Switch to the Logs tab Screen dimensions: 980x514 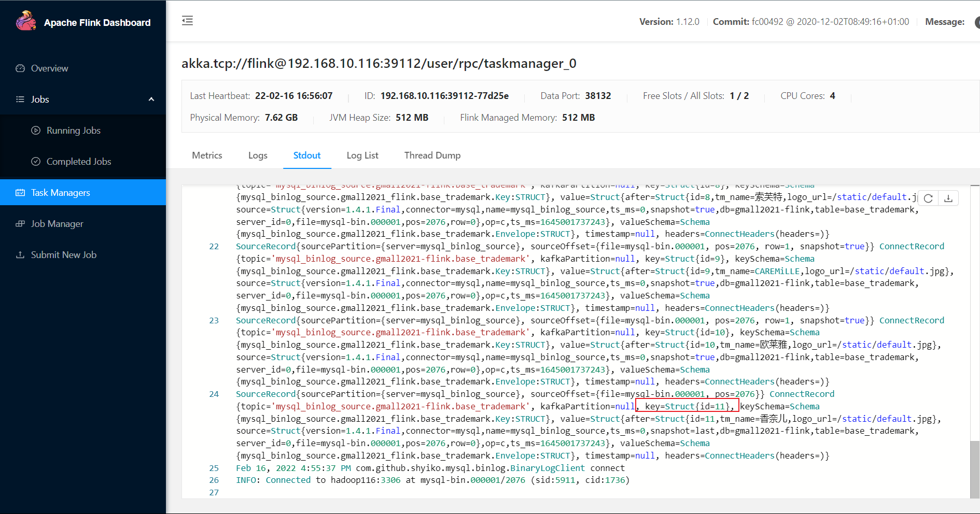(x=258, y=155)
